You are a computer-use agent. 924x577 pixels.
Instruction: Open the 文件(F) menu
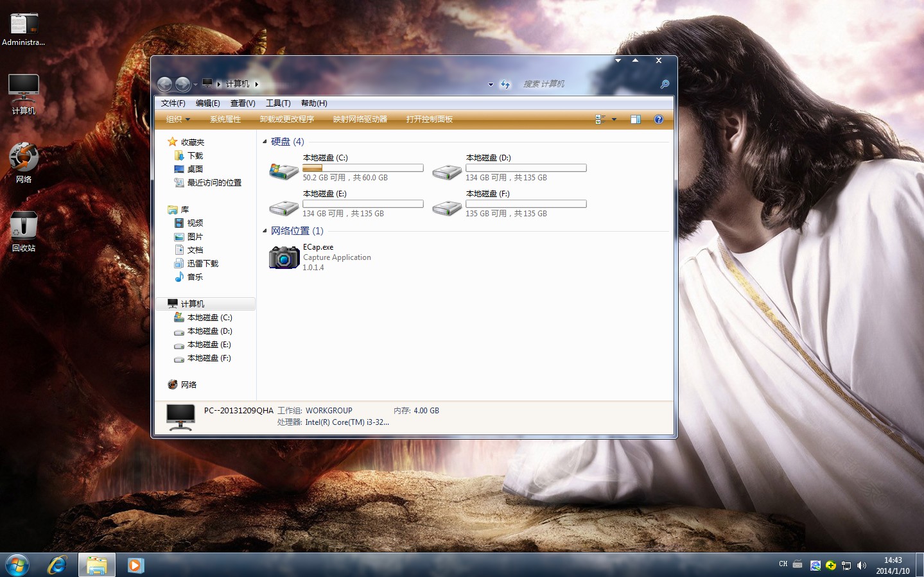[x=173, y=103]
